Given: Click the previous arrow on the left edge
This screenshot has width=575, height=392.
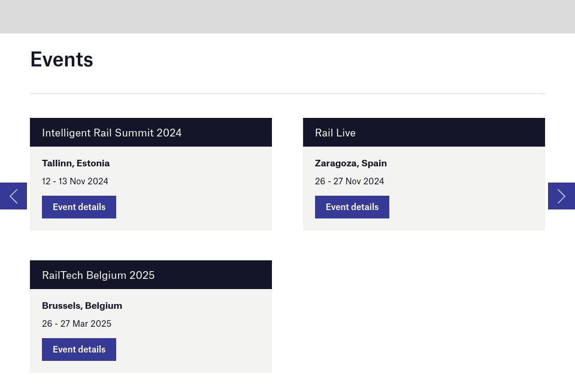Looking at the screenshot, I should coord(13,196).
